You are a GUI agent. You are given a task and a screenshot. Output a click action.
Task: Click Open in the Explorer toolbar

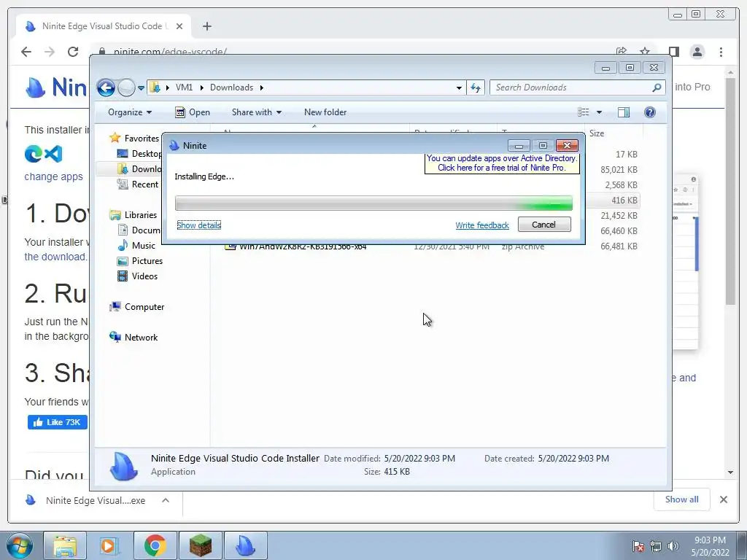tap(193, 112)
